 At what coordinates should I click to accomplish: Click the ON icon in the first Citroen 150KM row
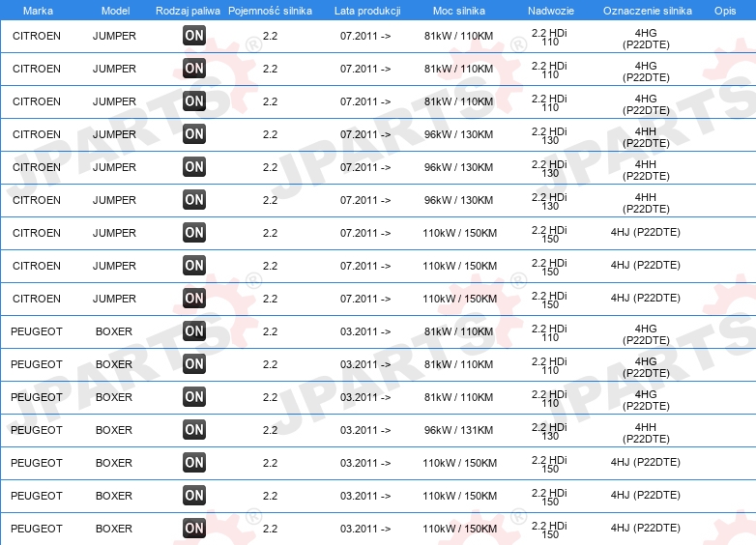(x=194, y=232)
